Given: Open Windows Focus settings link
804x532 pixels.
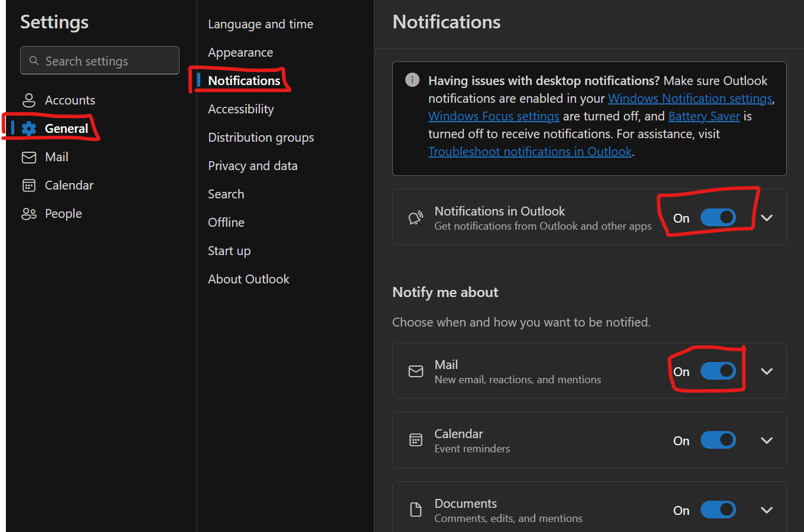Looking at the screenshot, I should (494, 116).
